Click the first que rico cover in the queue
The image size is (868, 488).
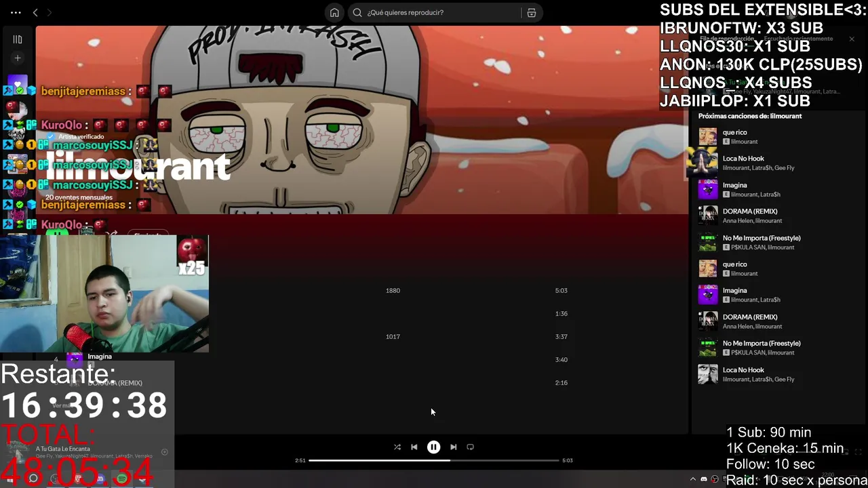pyautogui.click(x=707, y=136)
